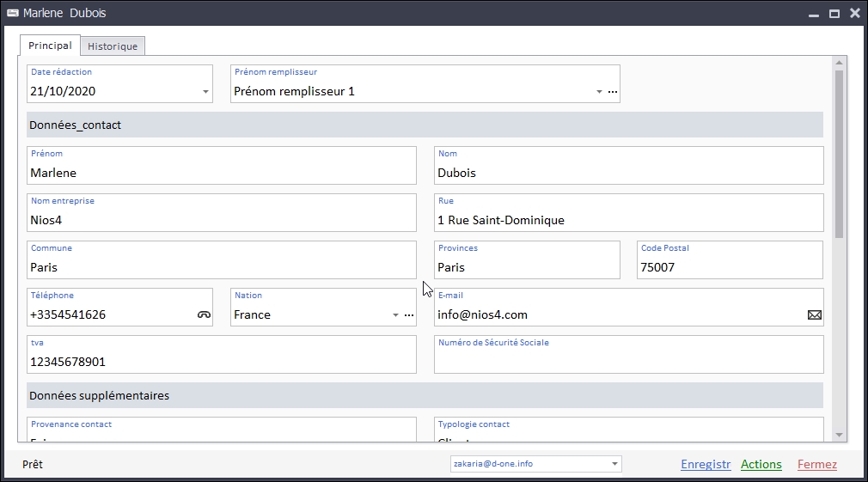Click the Enregistr save link
Viewport: 868px width, 482px height.
click(706, 464)
